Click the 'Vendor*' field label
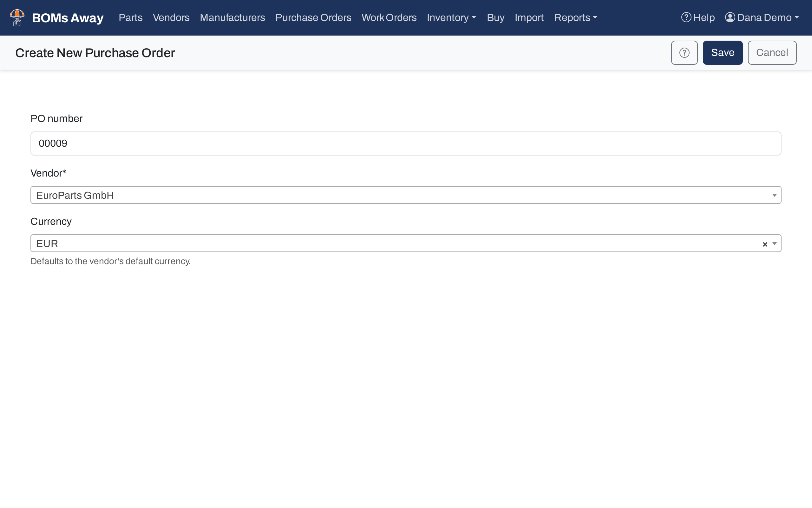 click(x=48, y=173)
